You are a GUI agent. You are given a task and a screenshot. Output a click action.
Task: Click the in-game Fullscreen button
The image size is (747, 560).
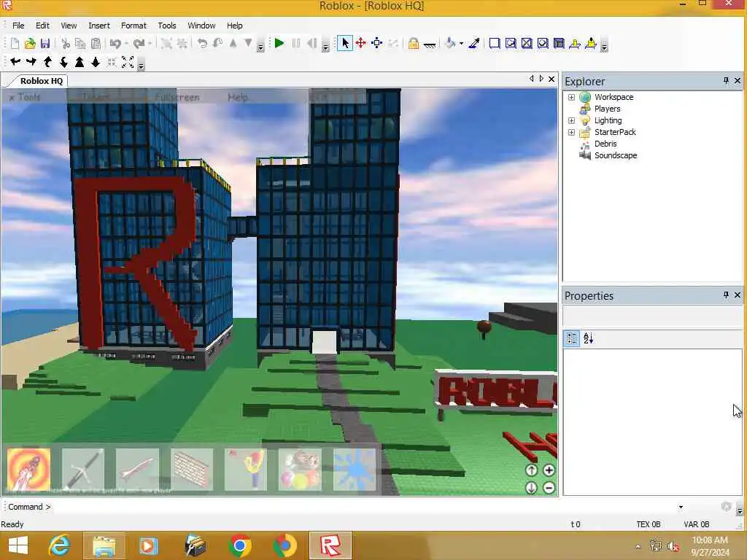(177, 97)
